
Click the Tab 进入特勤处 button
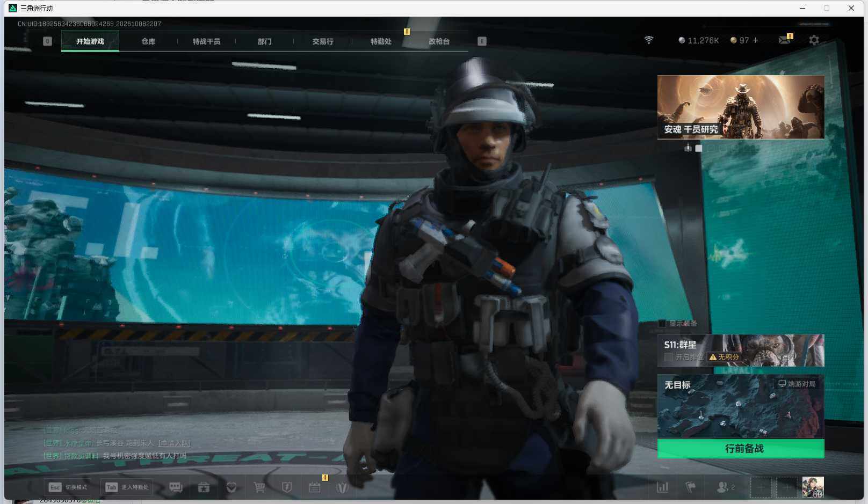(127, 487)
